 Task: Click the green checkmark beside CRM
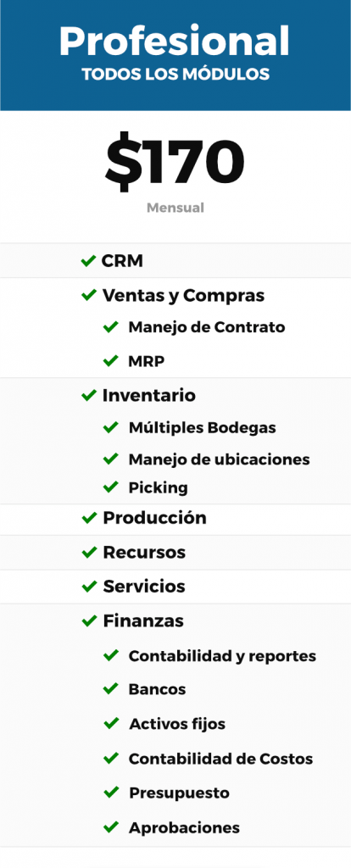[x=88, y=261]
